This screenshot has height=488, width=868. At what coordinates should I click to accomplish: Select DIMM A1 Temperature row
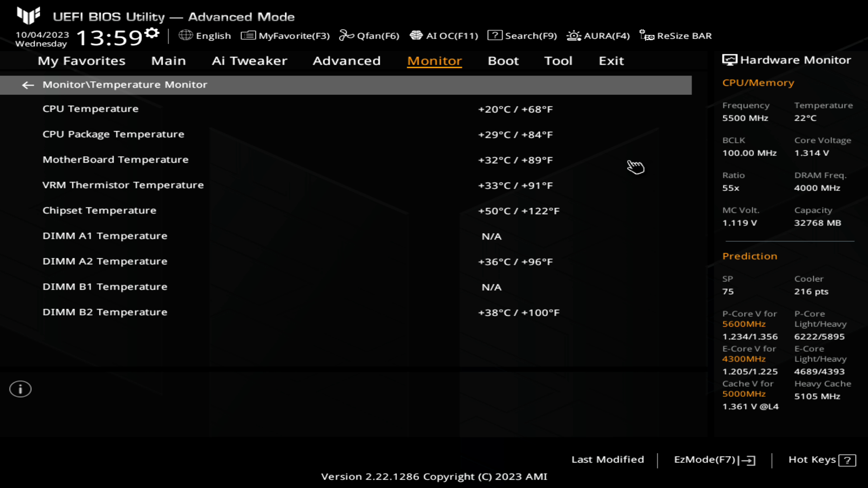[346, 236]
